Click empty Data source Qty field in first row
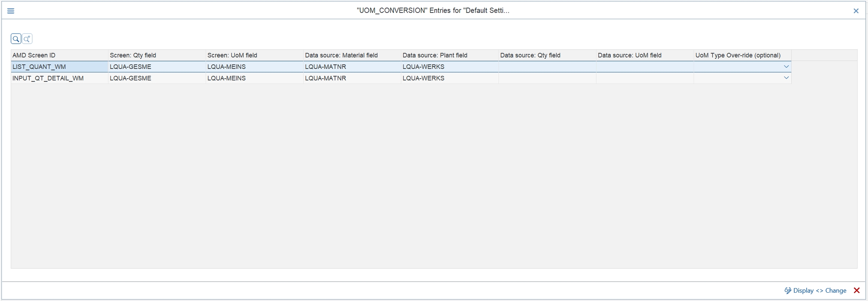This screenshot has height=301, width=868. (x=547, y=67)
